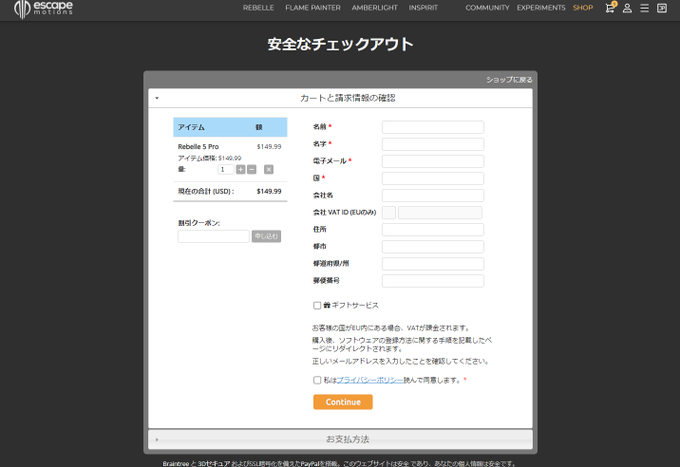Go to AMBERLIGHT in navigation
The image size is (680, 467).
point(375,8)
